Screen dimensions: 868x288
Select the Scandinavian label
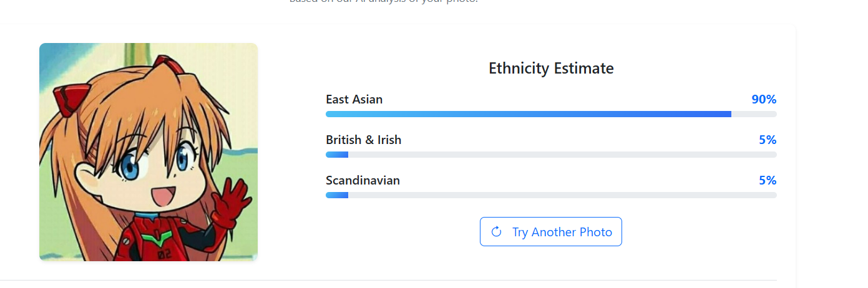pos(363,181)
